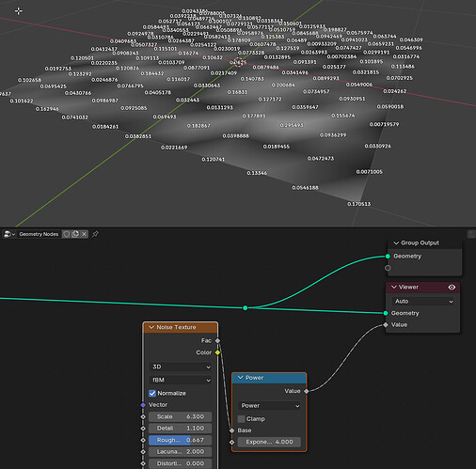Toggle fake user shield icon

[x=66, y=234]
